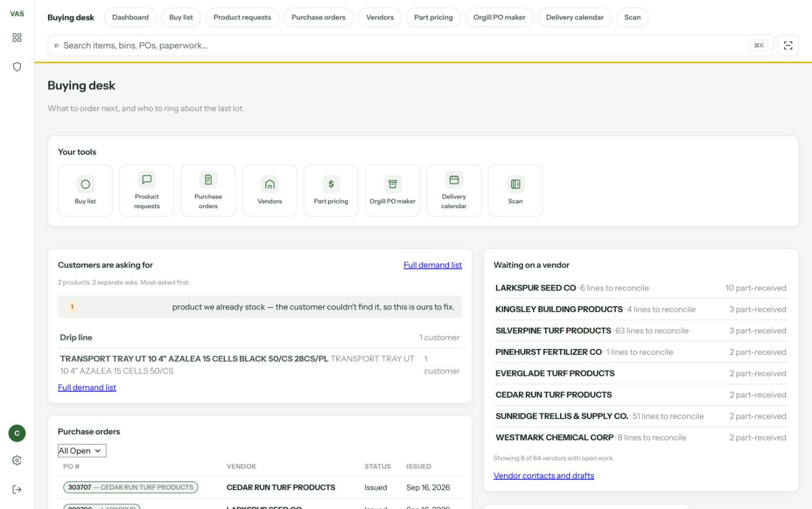Focus the search items, bins, POs field
Image resolution: width=812 pixels, height=509 pixels.
pos(411,46)
